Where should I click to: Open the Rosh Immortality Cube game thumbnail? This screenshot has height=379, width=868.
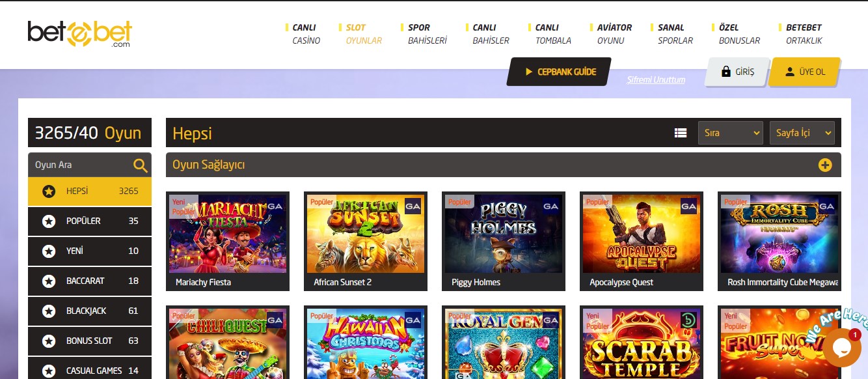[780, 234]
